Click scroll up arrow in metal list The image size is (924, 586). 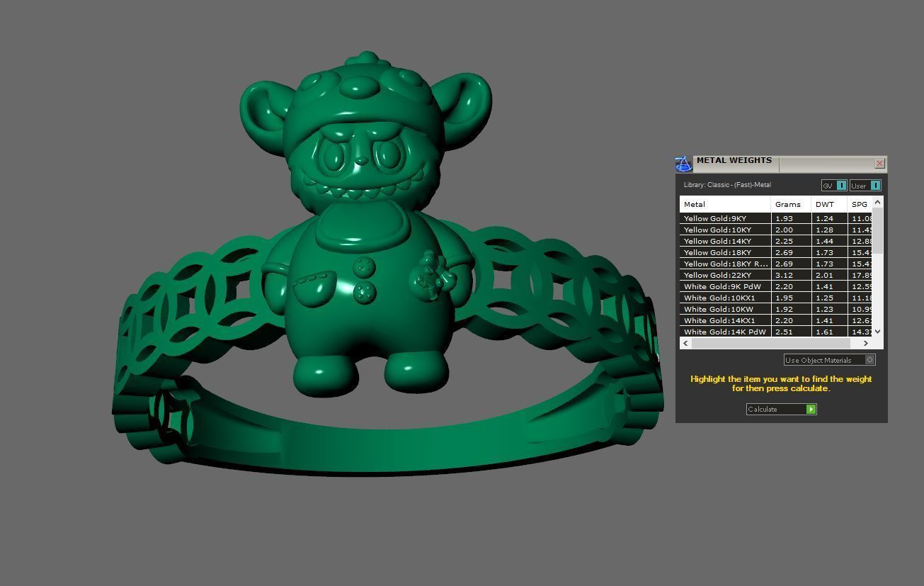coord(878,203)
